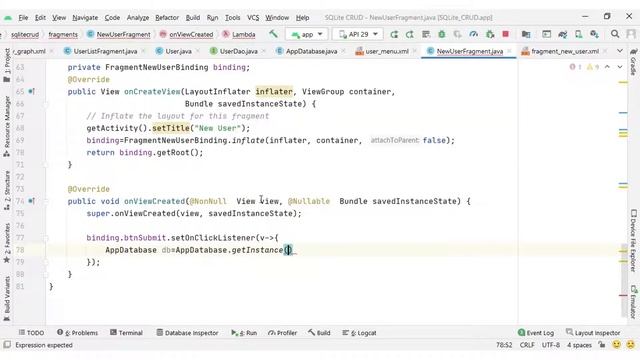
Task: Change file encoding UTF-8 in status bar
Action: pos(551,345)
